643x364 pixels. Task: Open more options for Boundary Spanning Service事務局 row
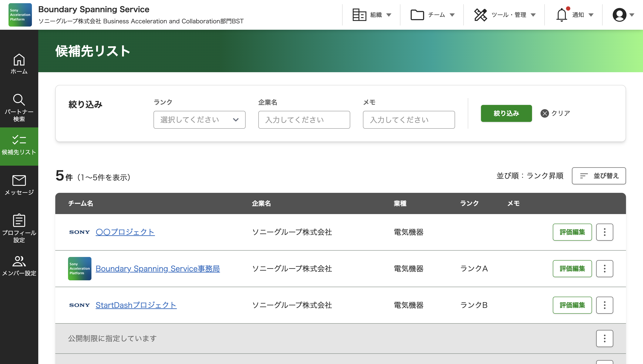(x=605, y=268)
